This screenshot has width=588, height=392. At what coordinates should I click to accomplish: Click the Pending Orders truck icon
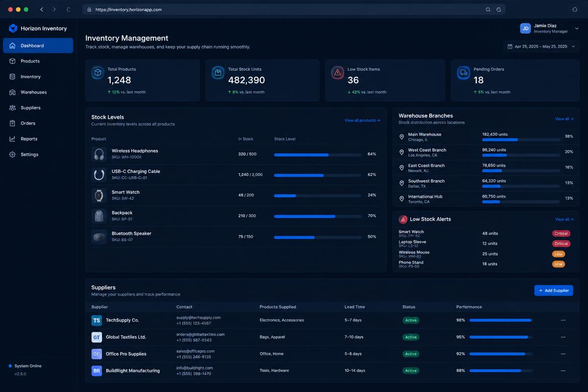click(463, 73)
